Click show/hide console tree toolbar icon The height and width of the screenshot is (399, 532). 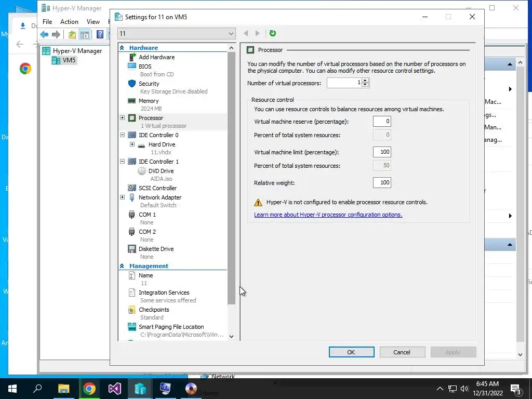point(85,34)
